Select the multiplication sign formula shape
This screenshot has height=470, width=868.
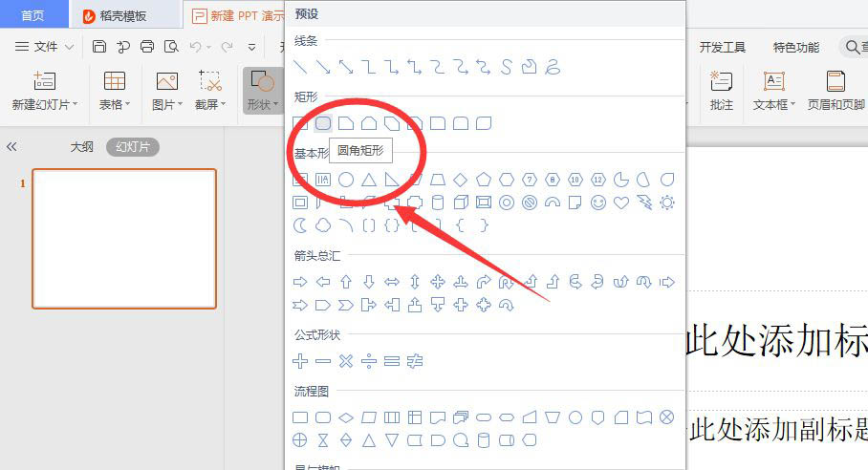click(346, 361)
